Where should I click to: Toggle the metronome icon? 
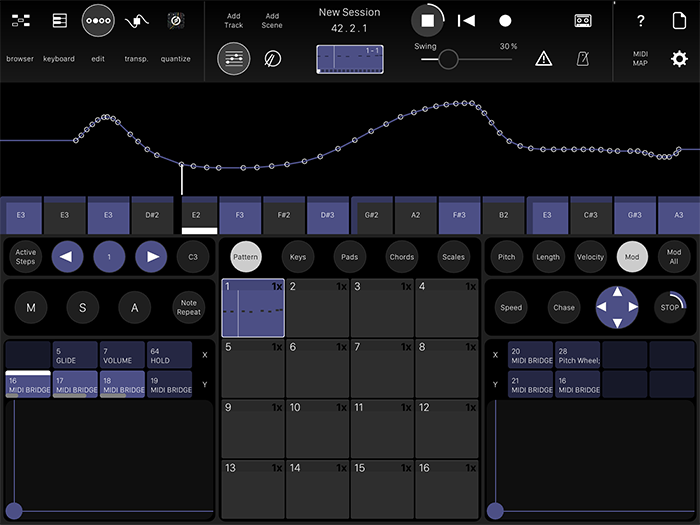coord(583,58)
